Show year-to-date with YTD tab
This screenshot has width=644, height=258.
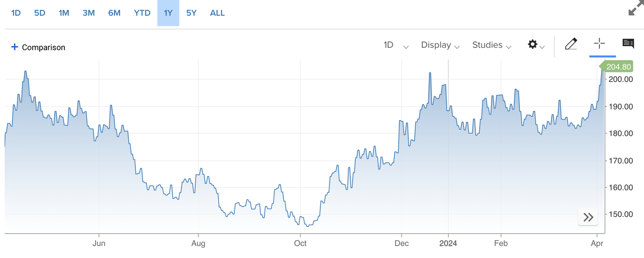click(x=142, y=13)
